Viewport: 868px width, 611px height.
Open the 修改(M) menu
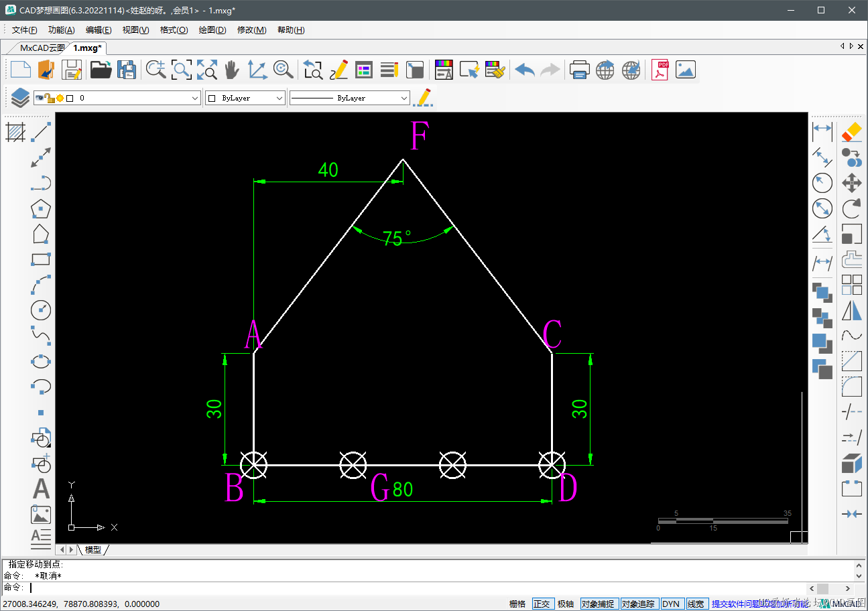coord(251,30)
